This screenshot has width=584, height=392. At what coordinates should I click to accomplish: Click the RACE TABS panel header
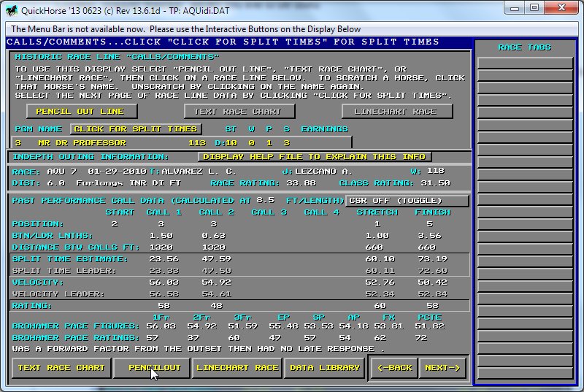[524, 47]
